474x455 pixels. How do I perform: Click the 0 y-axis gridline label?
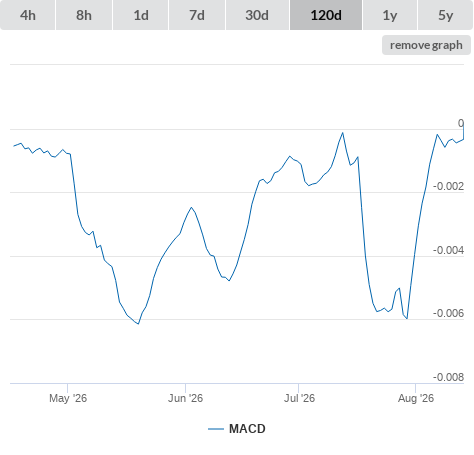461,123
